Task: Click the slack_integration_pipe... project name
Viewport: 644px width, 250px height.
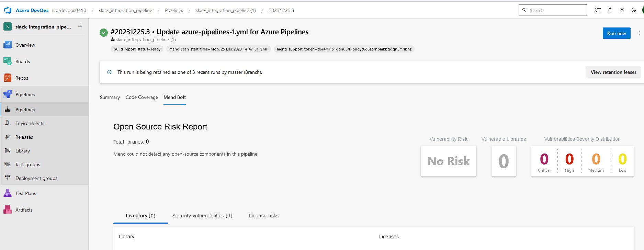Action: 43,26
